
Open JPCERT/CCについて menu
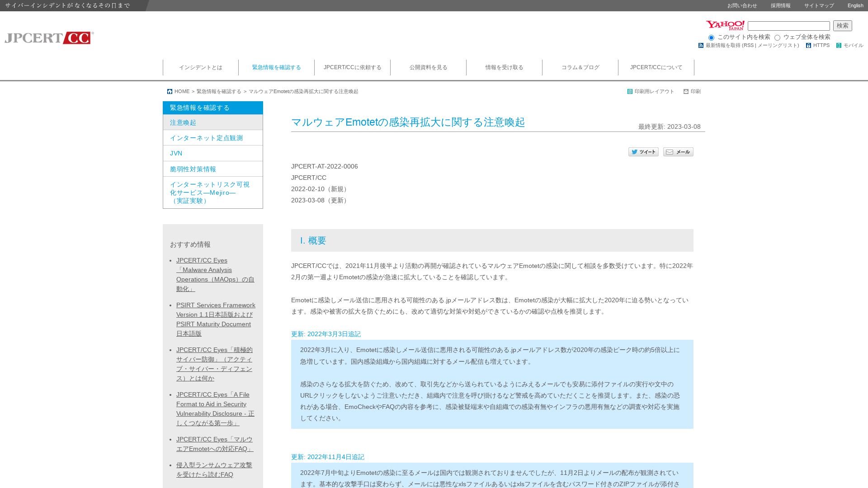point(656,68)
